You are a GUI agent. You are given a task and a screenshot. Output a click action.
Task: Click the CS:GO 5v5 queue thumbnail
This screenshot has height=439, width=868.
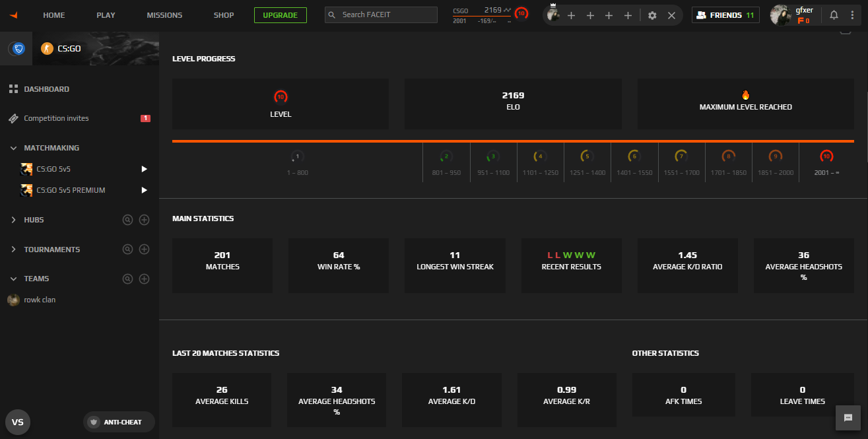pyautogui.click(x=26, y=169)
